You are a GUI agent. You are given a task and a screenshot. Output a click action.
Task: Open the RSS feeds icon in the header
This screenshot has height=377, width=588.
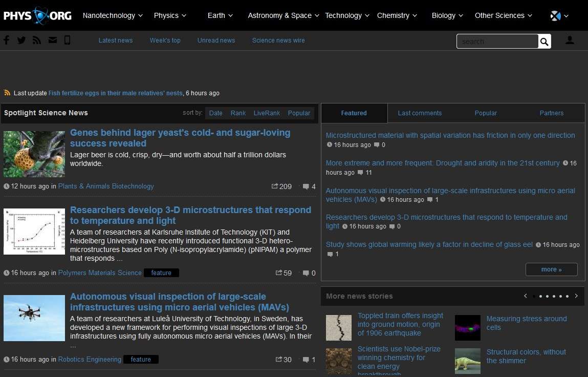pyautogui.click(x=36, y=39)
